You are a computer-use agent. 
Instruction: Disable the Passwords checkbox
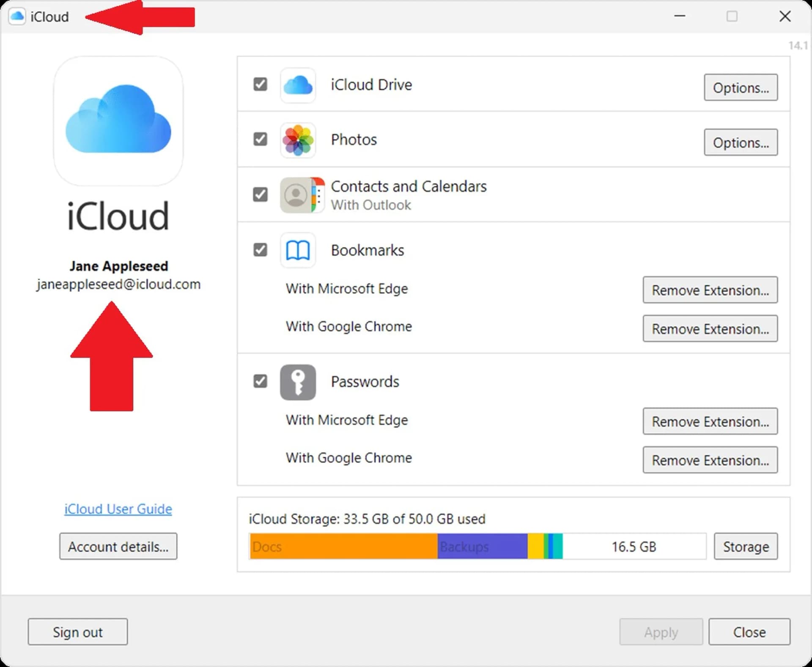[260, 381]
